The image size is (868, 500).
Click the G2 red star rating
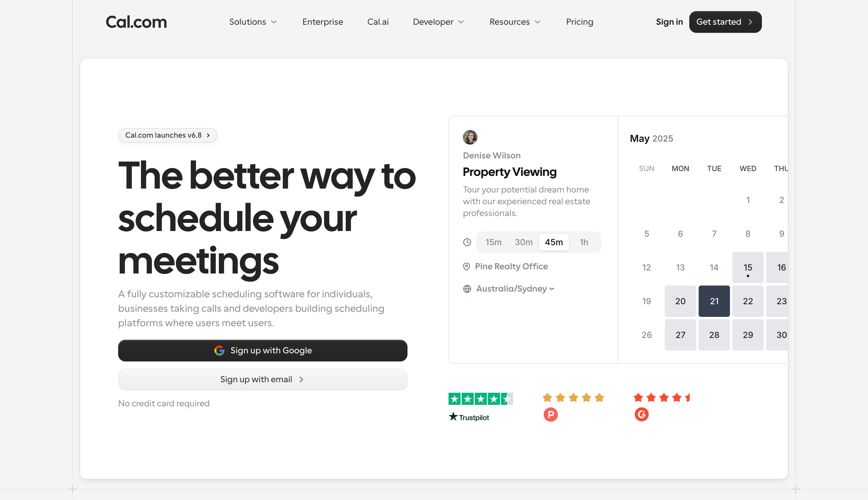tap(662, 398)
